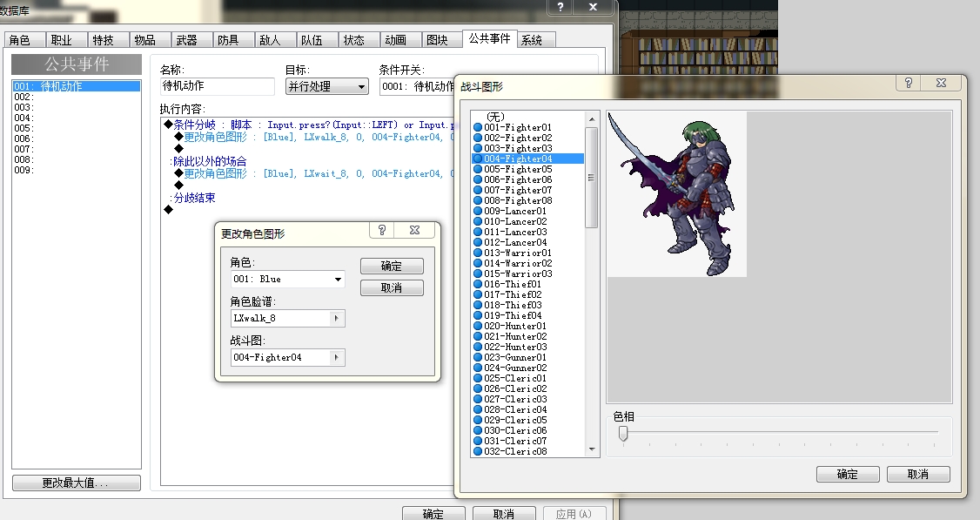The width and height of the screenshot is (980, 520).
Task: Select the 025-Cleric01 battler icon
Action: [478, 379]
